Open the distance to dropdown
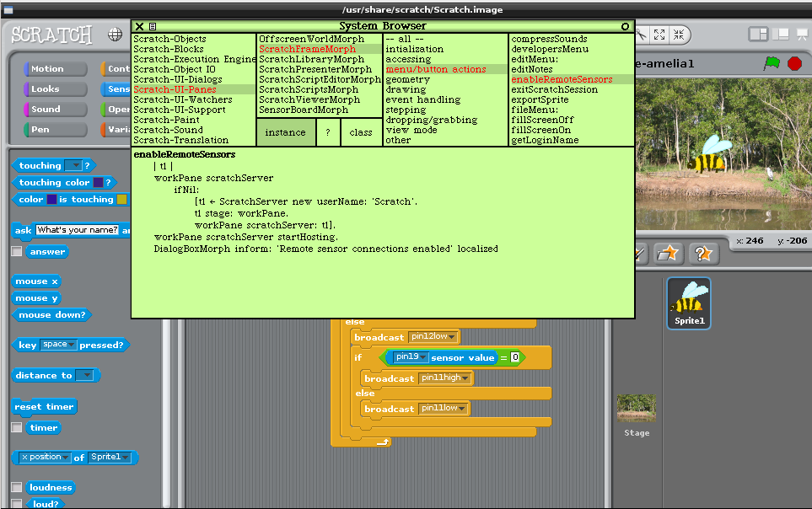 [84, 375]
